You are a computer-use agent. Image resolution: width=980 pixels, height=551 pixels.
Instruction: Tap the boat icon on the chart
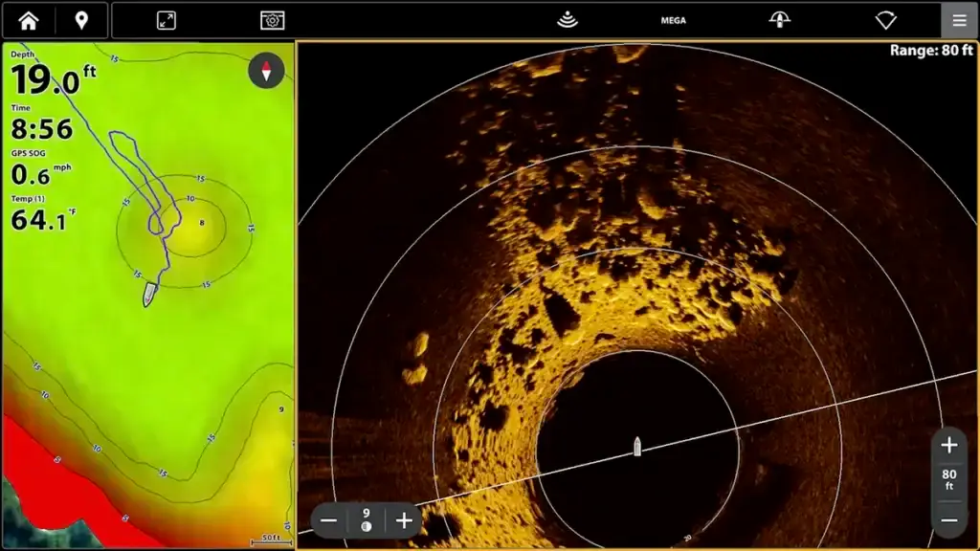click(x=148, y=295)
